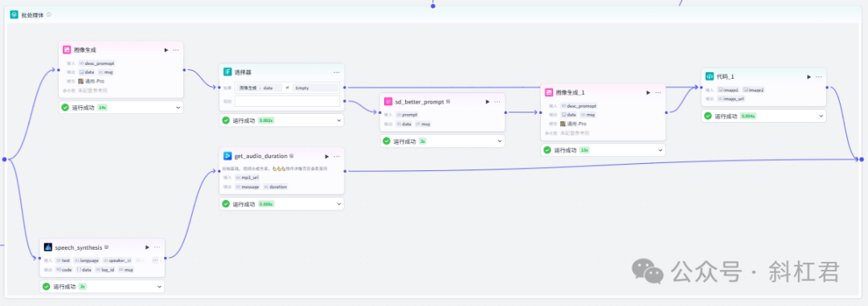
Task: Click the green success check under speech_synthesis
Action: (47, 287)
